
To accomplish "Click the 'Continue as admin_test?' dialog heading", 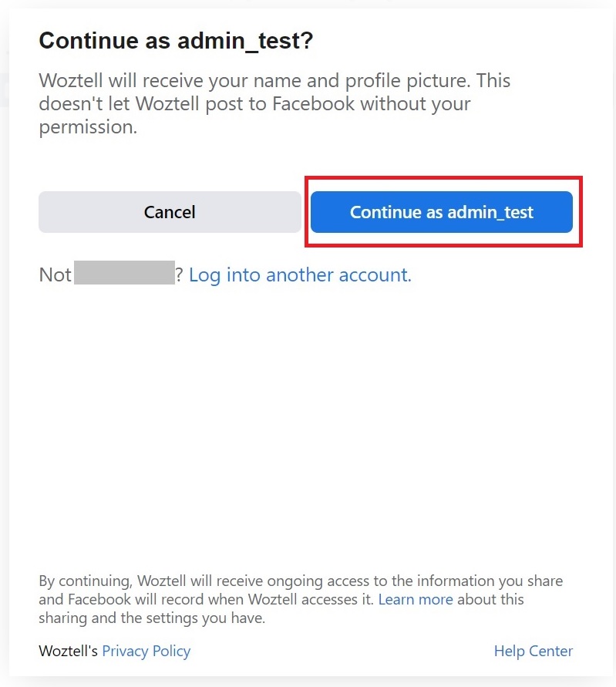I will coord(176,41).
